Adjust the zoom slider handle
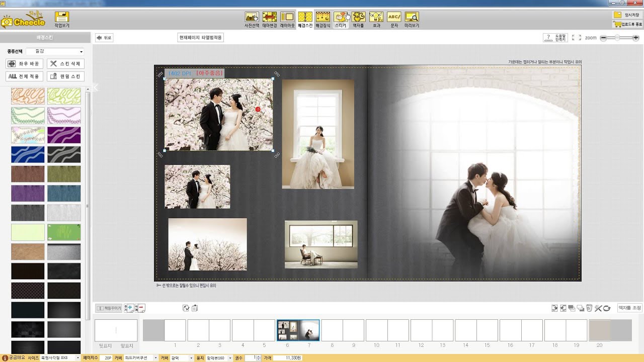 (617, 38)
